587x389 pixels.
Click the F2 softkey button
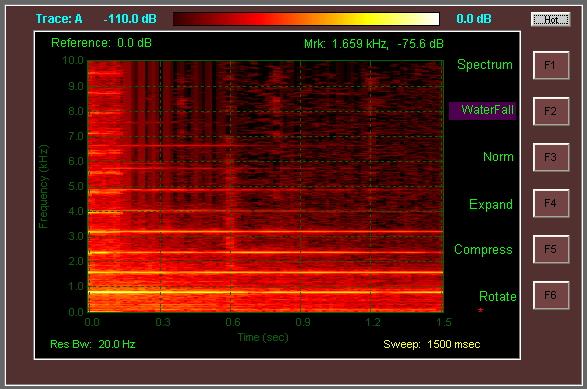[551, 111]
